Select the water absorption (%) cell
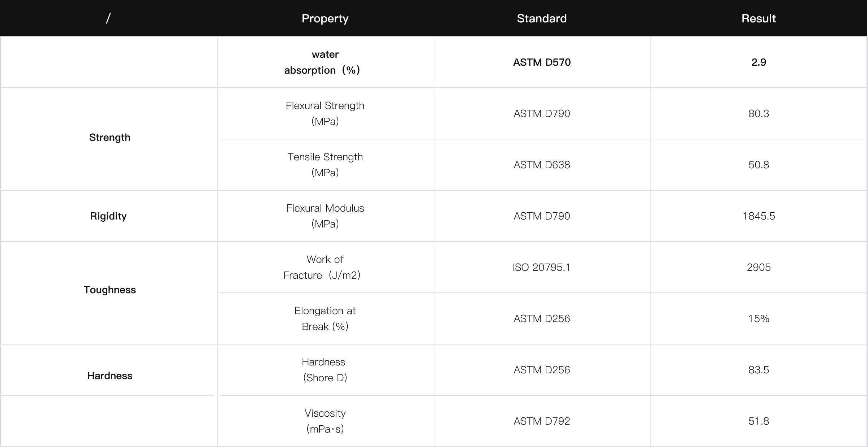The image size is (868, 447). (325, 62)
